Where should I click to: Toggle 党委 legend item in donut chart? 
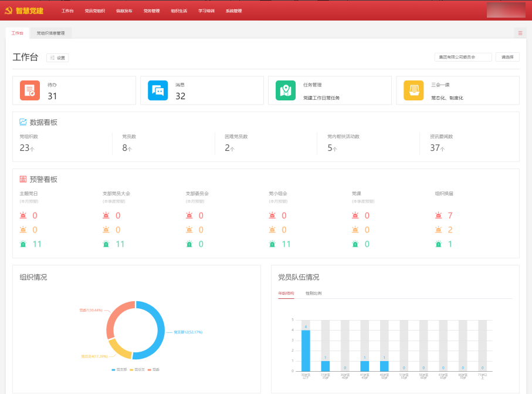coord(154,369)
